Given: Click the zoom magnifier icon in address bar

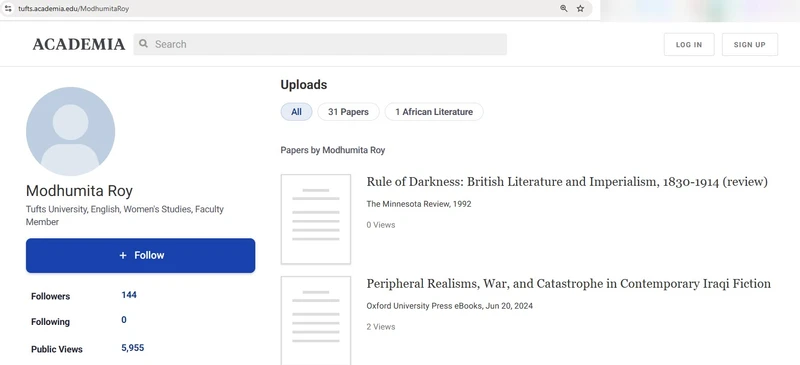Looking at the screenshot, I should pos(564,9).
